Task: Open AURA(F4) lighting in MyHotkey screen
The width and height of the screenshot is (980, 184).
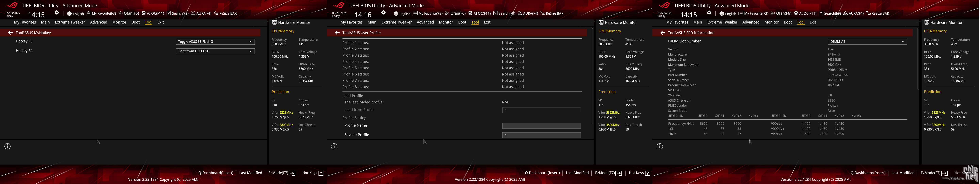Action: click(201, 13)
